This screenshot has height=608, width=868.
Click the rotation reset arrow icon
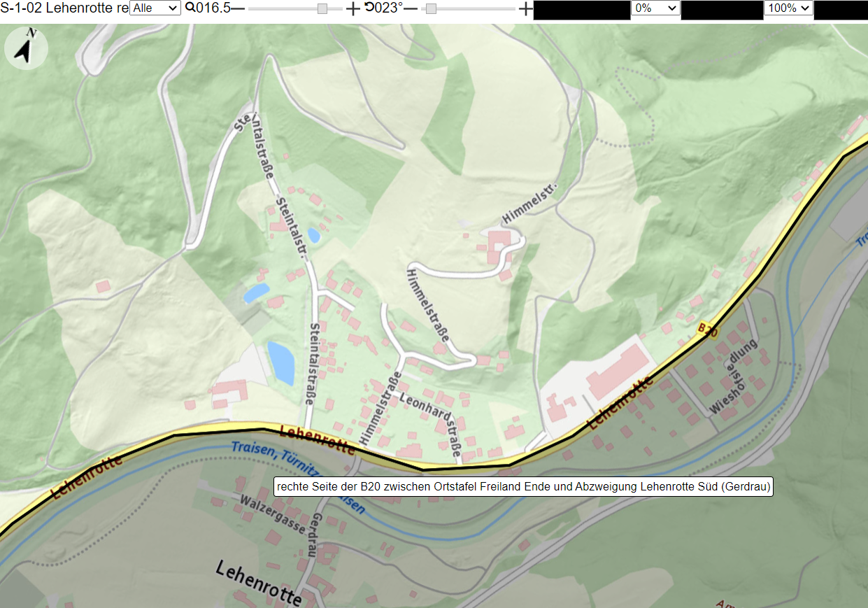(x=369, y=8)
